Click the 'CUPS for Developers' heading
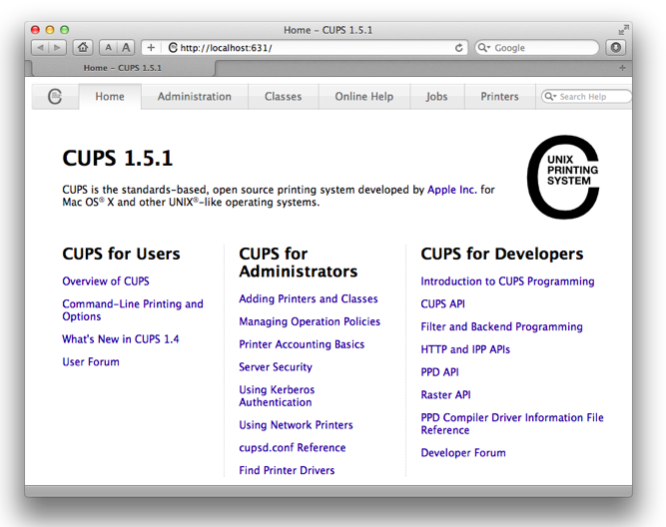 pos(502,254)
